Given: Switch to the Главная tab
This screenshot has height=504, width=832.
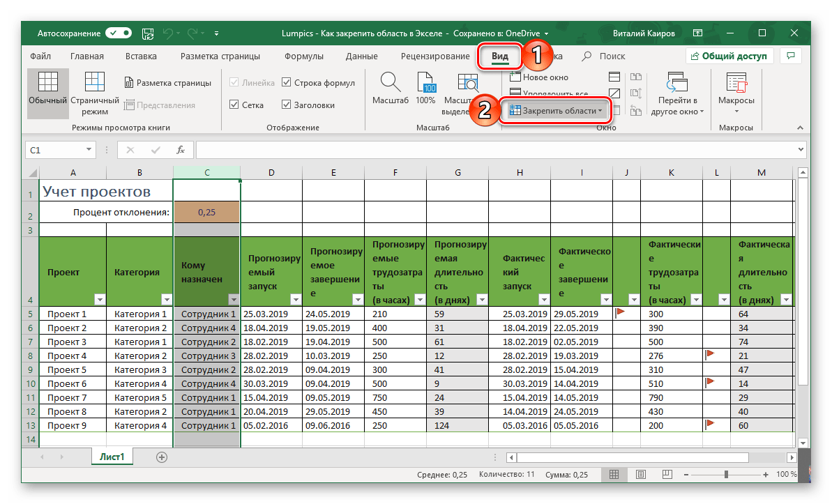Looking at the screenshot, I should (87, 56).
